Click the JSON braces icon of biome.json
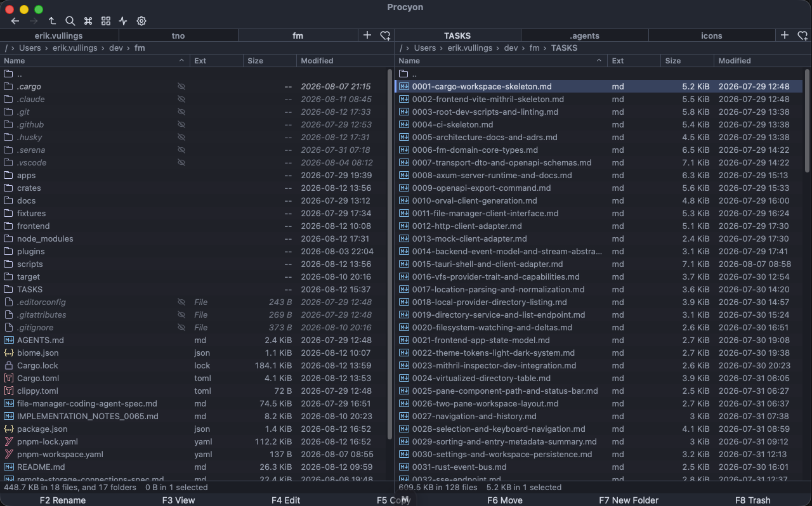Screen dimensions: 812x506 click(9, 353)
